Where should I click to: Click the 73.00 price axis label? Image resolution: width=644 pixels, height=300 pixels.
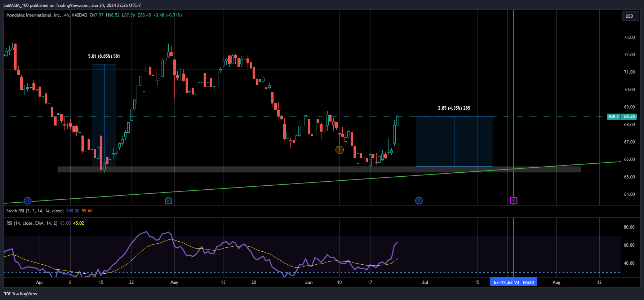pos(629,37)
